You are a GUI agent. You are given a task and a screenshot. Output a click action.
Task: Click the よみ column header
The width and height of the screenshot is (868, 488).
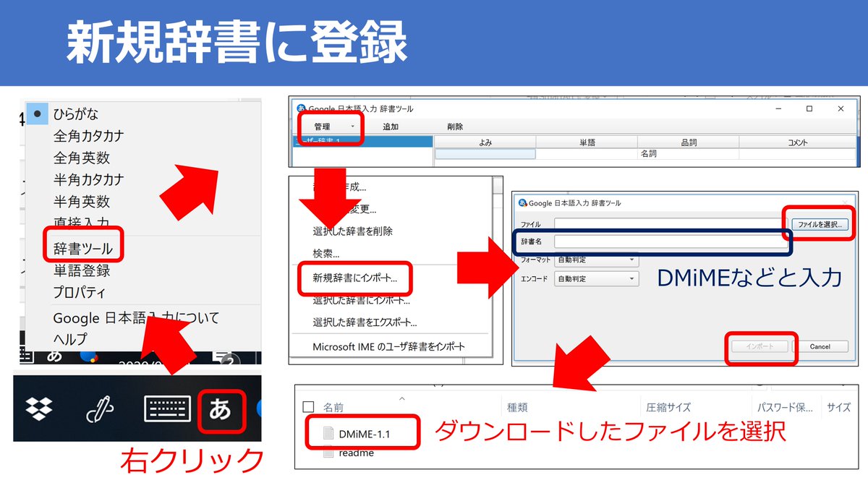pyautogui.click(x=485, y=142)
